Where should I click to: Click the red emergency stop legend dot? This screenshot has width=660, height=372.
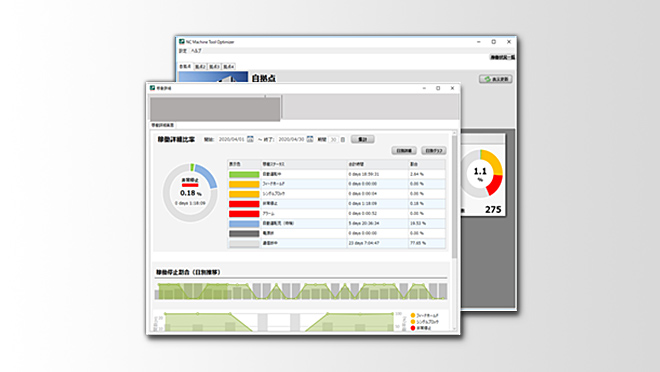pos(413,328)
